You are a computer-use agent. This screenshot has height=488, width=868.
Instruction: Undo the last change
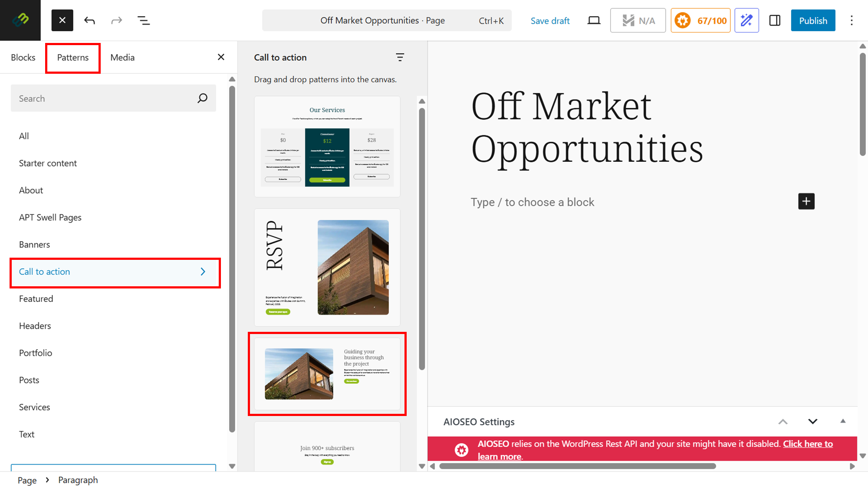pyautogui.click(x=89, y=20)
